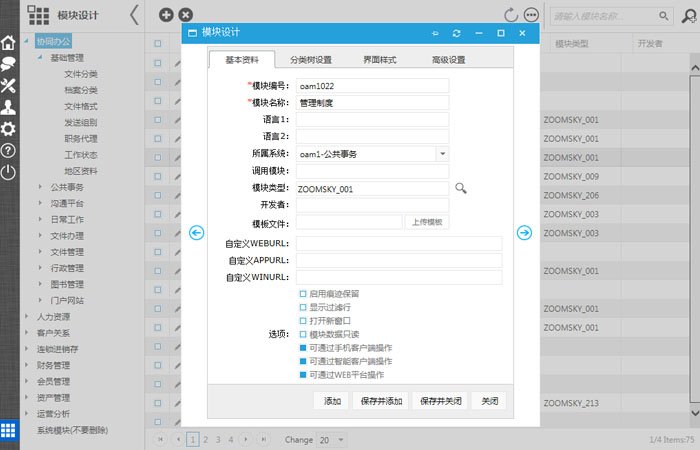
Task: Collapse the tree panel with the left chevron
Action: (x=134, y=15)
